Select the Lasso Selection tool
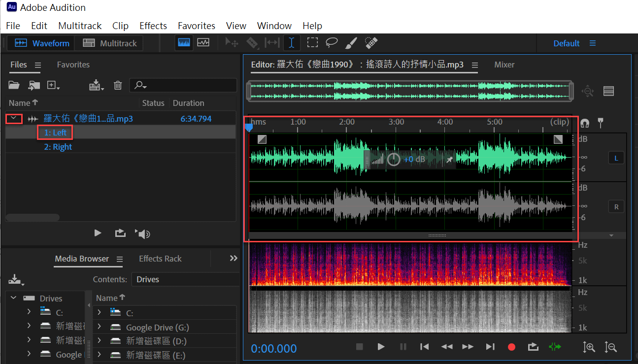The height and width of the screenshot is (364, 638). pyautogui.click(x=332, y=43)
